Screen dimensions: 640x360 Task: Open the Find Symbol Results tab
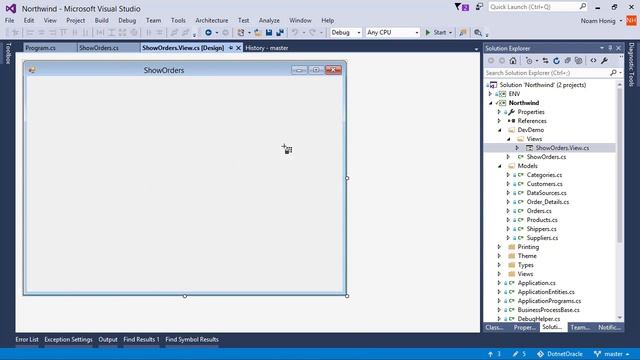192,340
